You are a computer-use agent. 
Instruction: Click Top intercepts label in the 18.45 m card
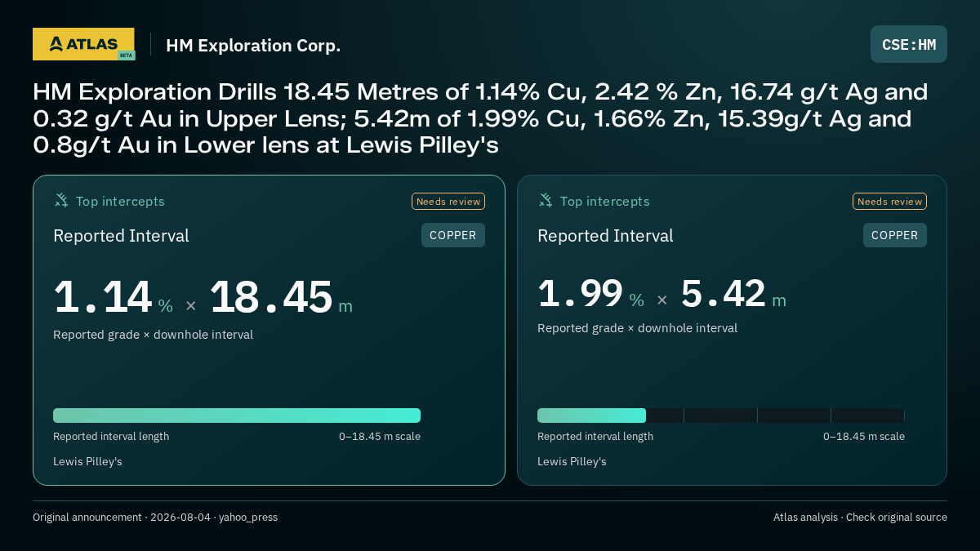click(x=120, y=201)
